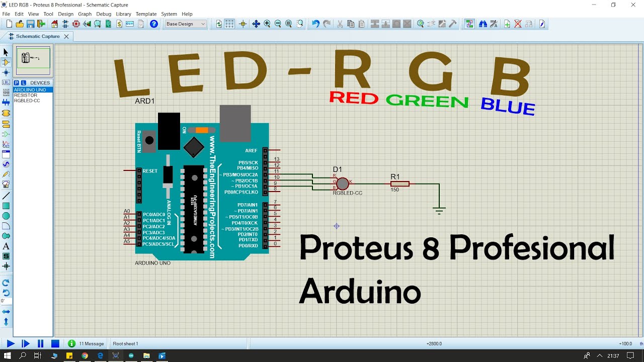Step simulation with the step-play button

[26, 344]
